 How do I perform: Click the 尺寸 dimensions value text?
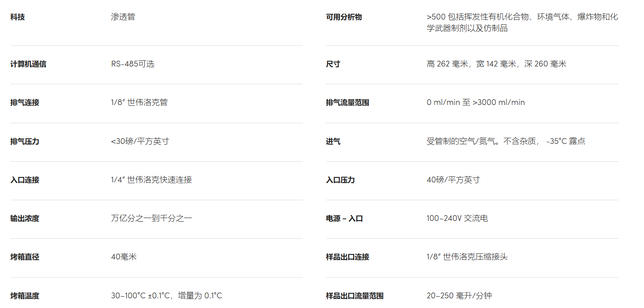point(496,64)
